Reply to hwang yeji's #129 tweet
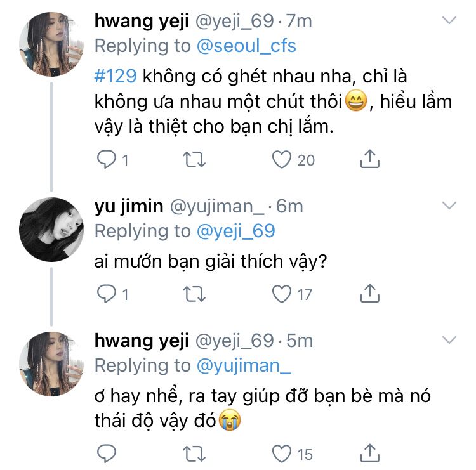Image resolution: width=476 pixels, height=470 pixels. (105, 160)
